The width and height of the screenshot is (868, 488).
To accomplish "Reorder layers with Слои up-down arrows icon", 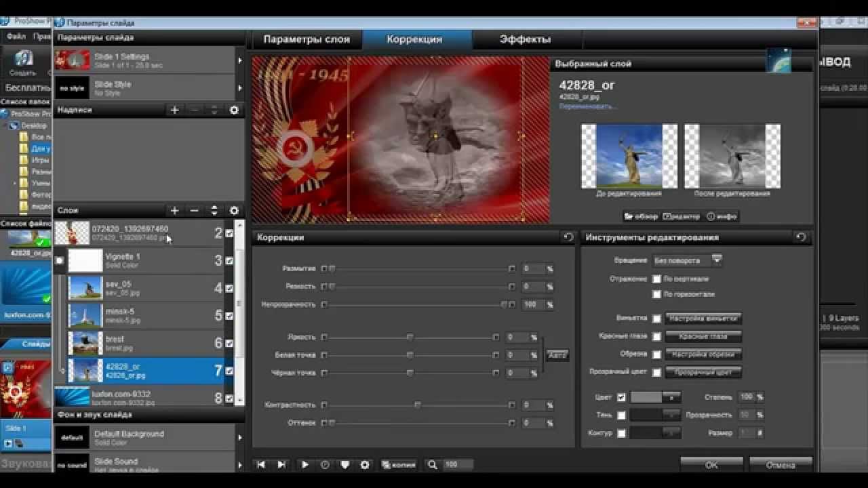I will (x=214, y=211).
